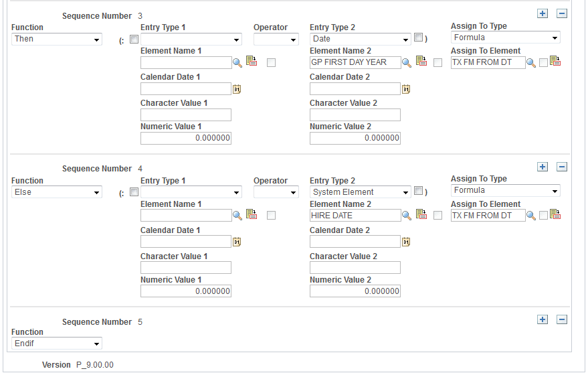The height and width of the screenshot is (375, 588).
Task: Toggle close parenthesis checkbox in sequence 4
Action: pos(419,192)
